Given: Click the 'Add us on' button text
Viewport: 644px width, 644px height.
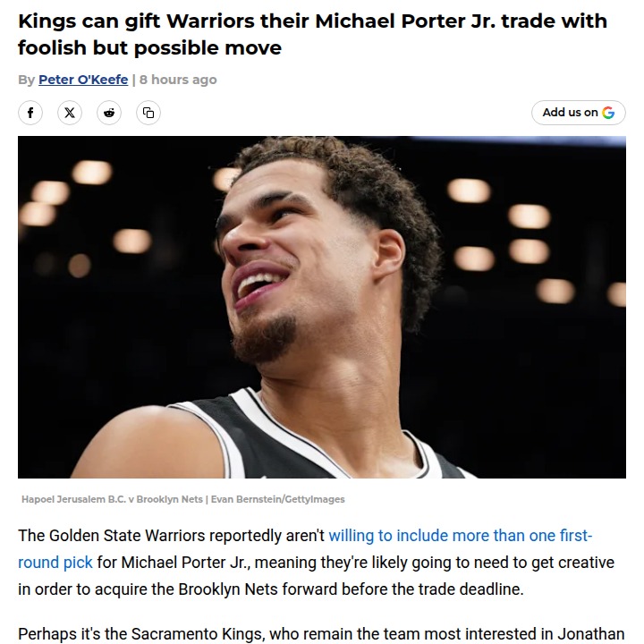Looking at the screenshot, I should pos(570,112).
